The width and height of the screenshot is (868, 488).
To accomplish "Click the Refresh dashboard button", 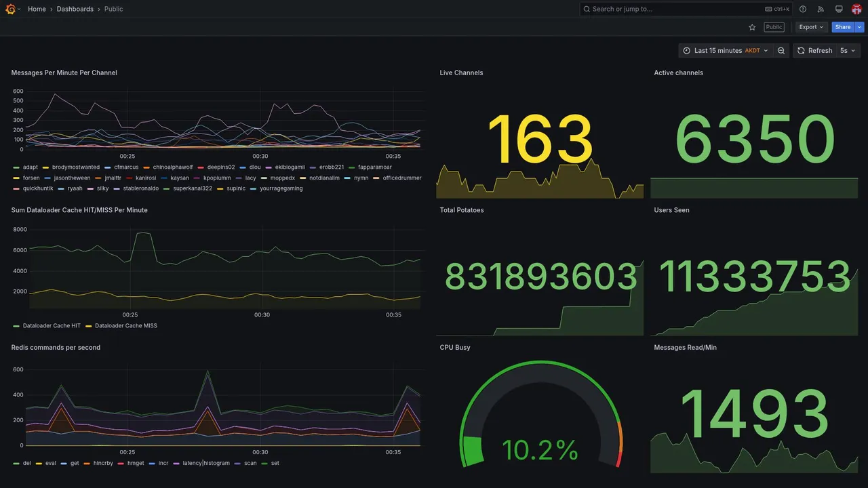I will [814, 51].
